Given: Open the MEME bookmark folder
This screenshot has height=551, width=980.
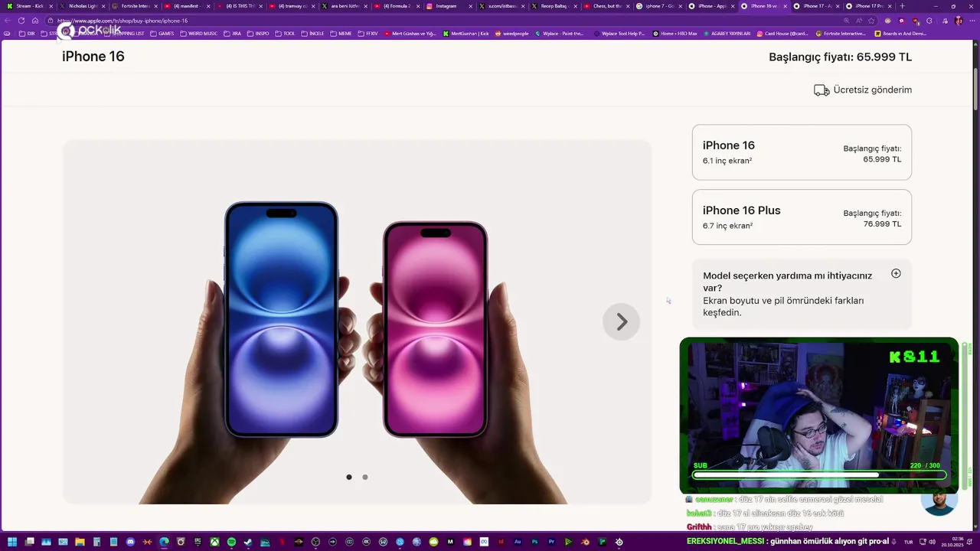Looking at the screenshot, I should pyautogui.click(x=341, y=34).
